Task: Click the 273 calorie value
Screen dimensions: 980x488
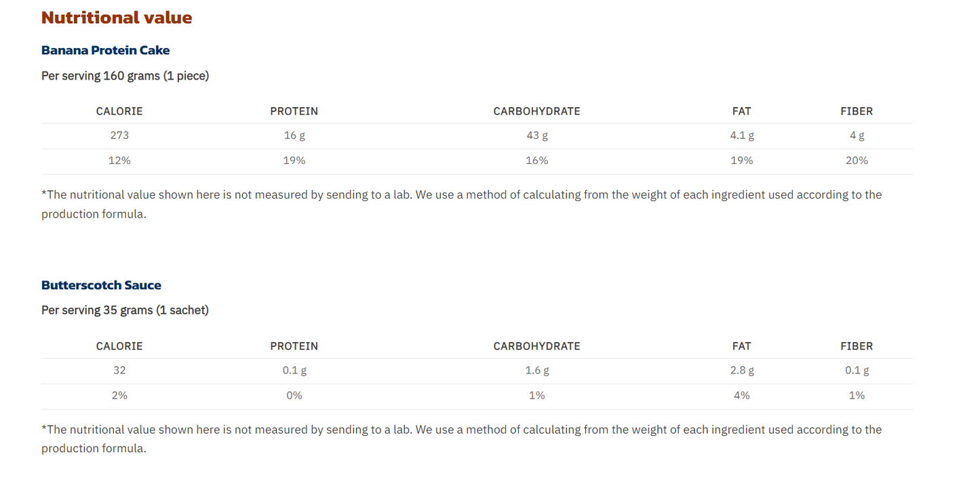Action: tap(119, 136)
